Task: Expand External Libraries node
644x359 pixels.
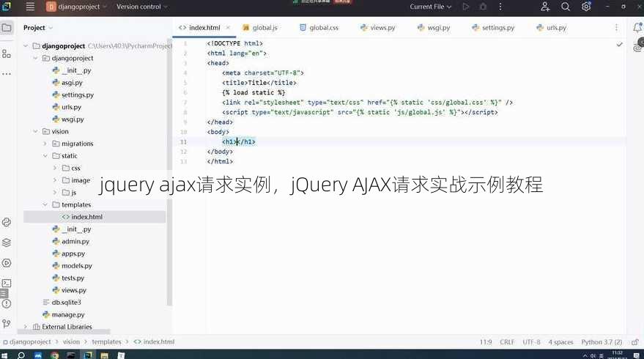Action: (x=26, y=327)
